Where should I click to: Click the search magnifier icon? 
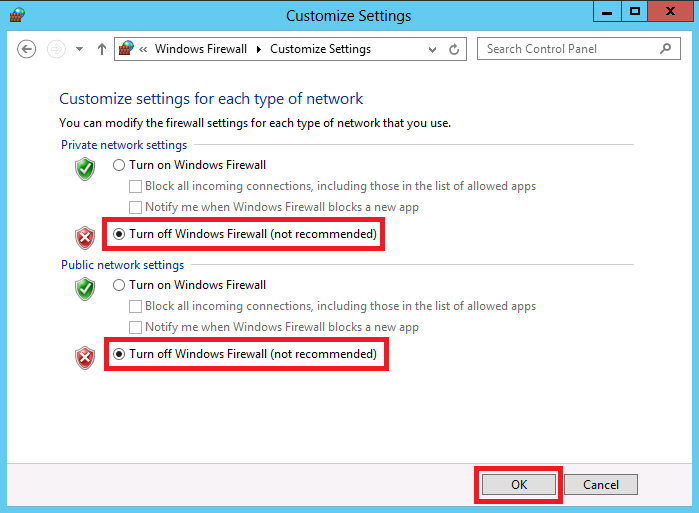coord(666,49)
